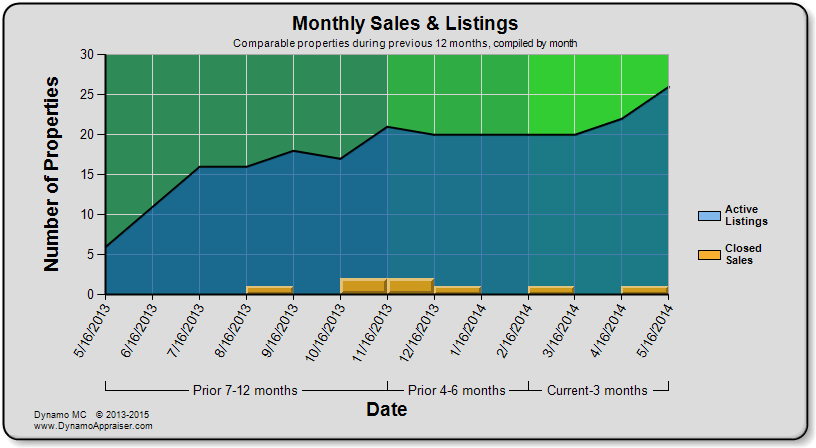Click the Monthly Sales & Listings chart title

tap(405, 23)
